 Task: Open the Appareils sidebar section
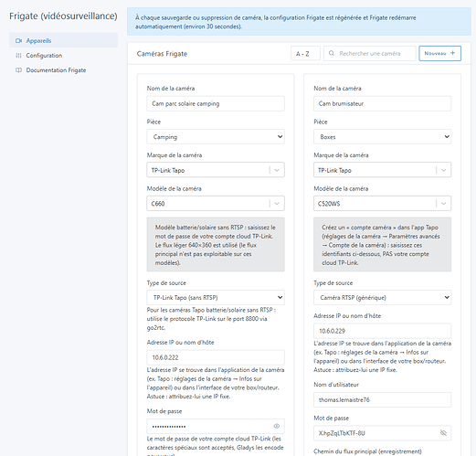tap(63, 40)
